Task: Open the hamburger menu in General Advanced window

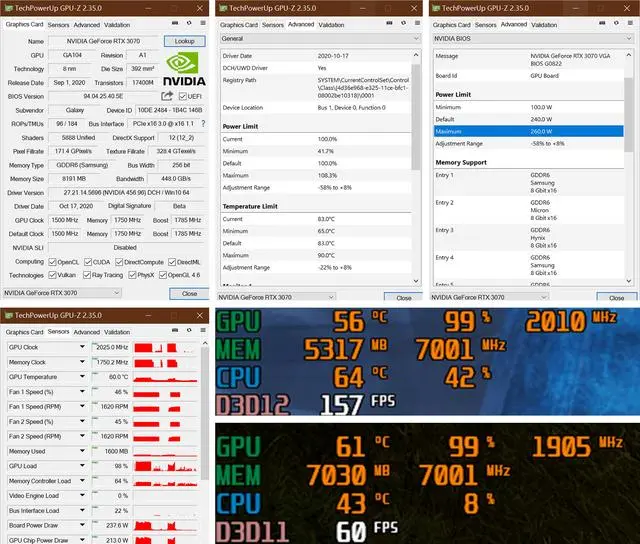Action: [x=417, y=23]
